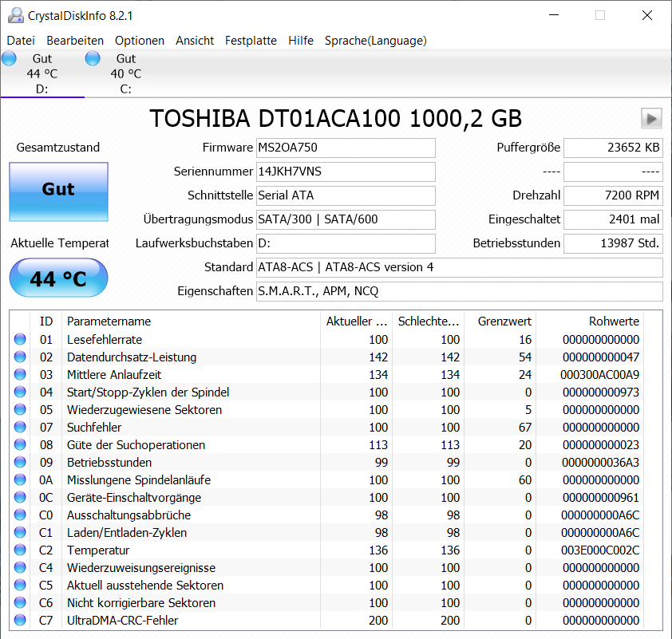Click status orb for Geräte-Einschaltvorgänge row
Viewport: 672px width, 639px height.
[20, 497]
